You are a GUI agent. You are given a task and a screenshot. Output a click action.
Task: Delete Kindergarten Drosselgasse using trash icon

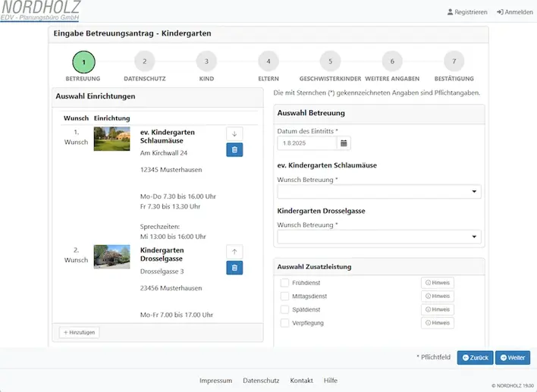(234, 268)
